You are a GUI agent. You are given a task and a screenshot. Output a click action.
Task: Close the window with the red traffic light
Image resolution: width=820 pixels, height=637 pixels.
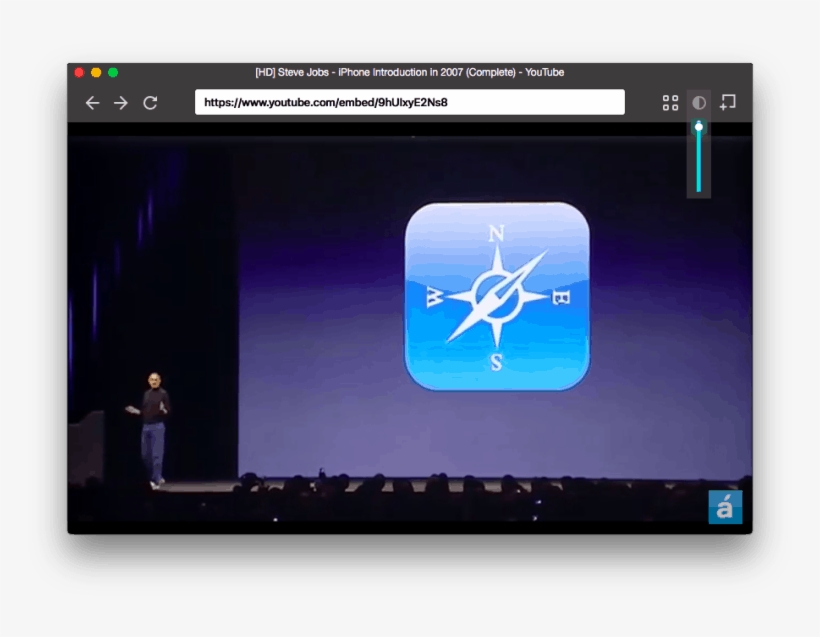pyautogui.click(x=78, y=72)
